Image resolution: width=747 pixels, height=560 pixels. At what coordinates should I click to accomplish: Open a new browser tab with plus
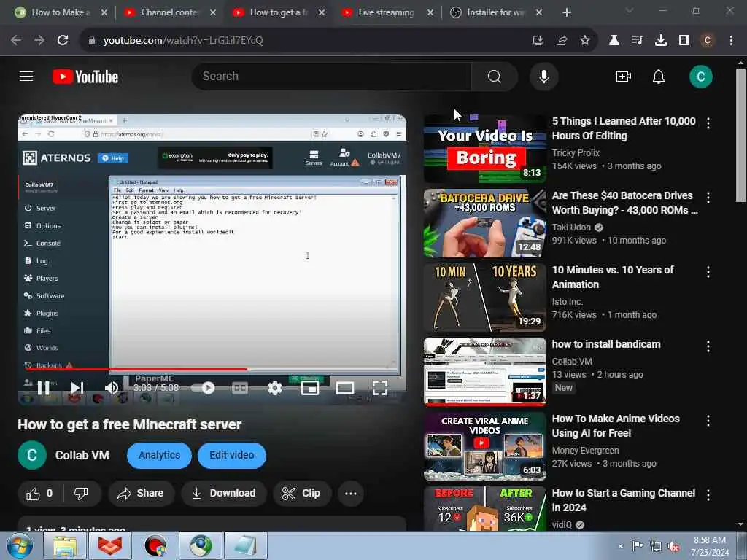566,12
